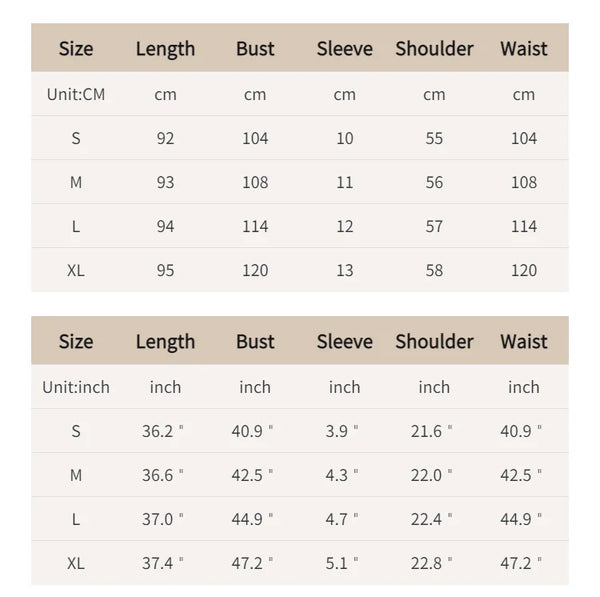Image resolution: width=600 pixels, height=597 pixels.
Task: Select size XL row in the inch table
Action: coord(300,563)
